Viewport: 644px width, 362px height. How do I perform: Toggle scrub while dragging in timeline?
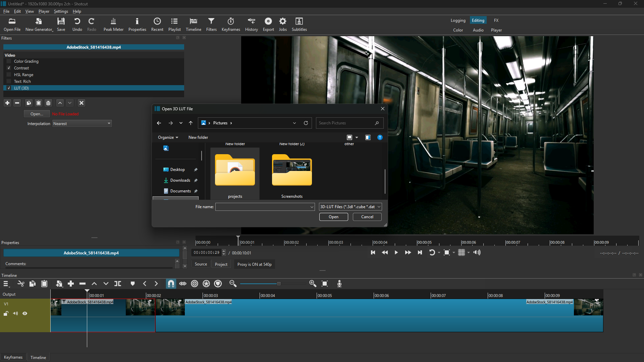[x=183, y=284]
